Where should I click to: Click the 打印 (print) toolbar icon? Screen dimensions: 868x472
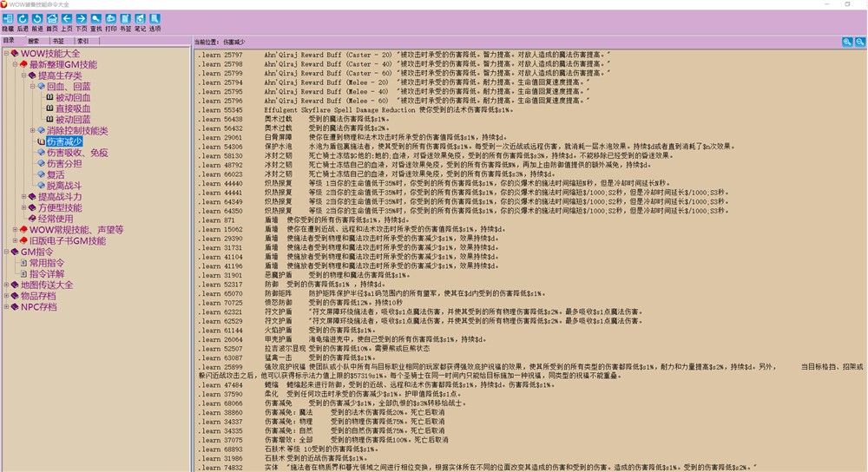(x=110, y=18)
